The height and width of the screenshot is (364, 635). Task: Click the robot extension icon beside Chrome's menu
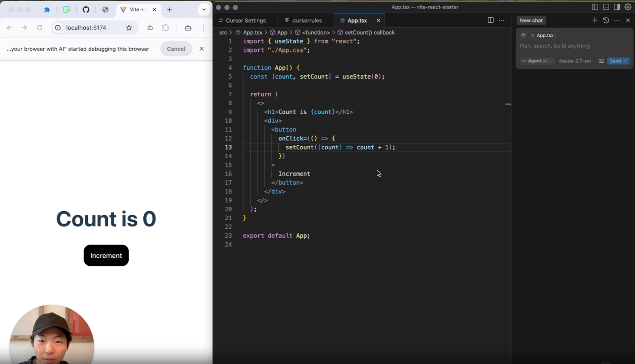(x=188, y=28)
